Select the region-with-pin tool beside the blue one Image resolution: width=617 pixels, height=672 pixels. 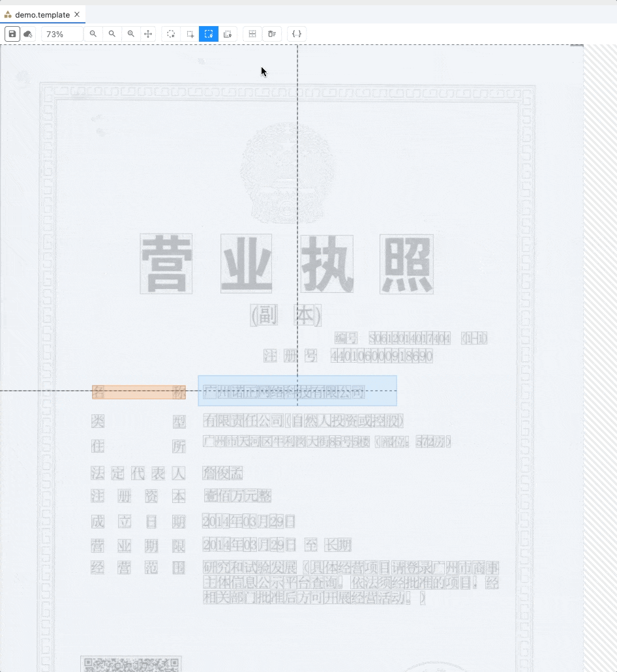228,34
